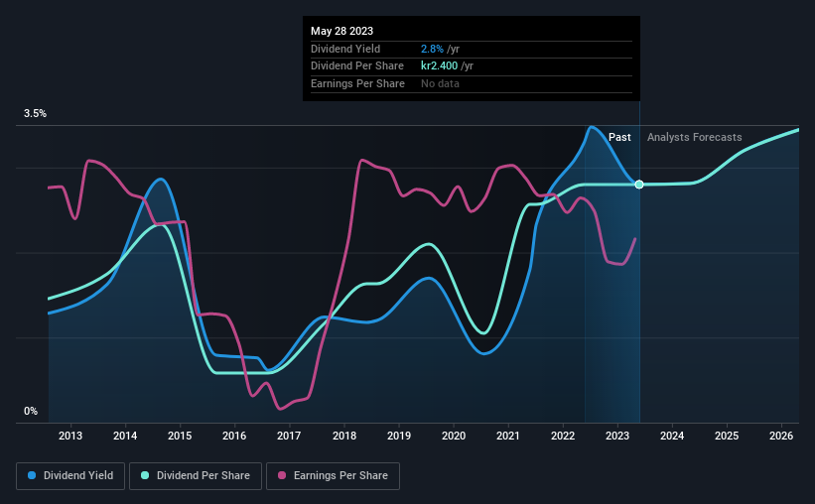Image resolution: width=815 pixels, height=504 pixels.
Task: Click the 2026 x-axis label
Action: [781, 436]
